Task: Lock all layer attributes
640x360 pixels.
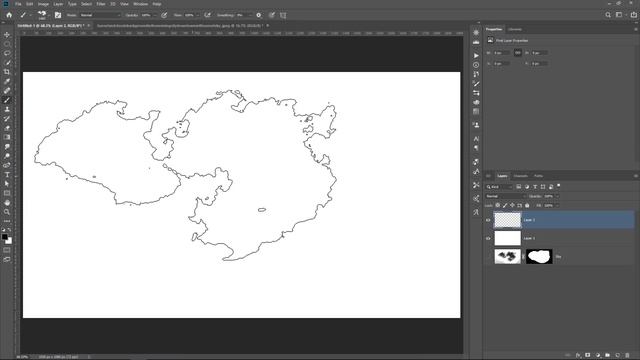Action: pos(527,205)
